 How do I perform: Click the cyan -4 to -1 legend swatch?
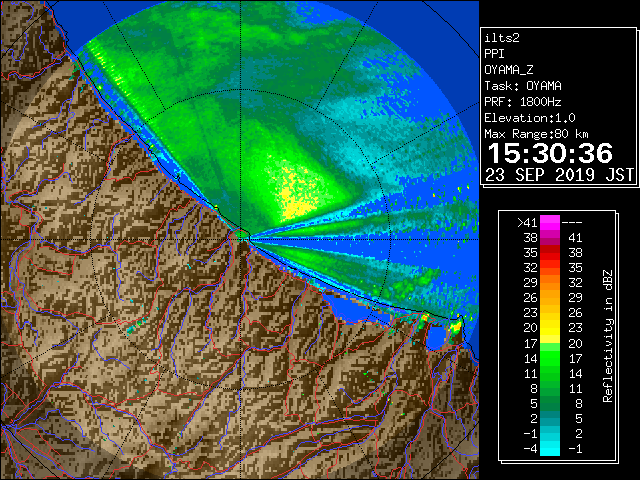(550, 448)
